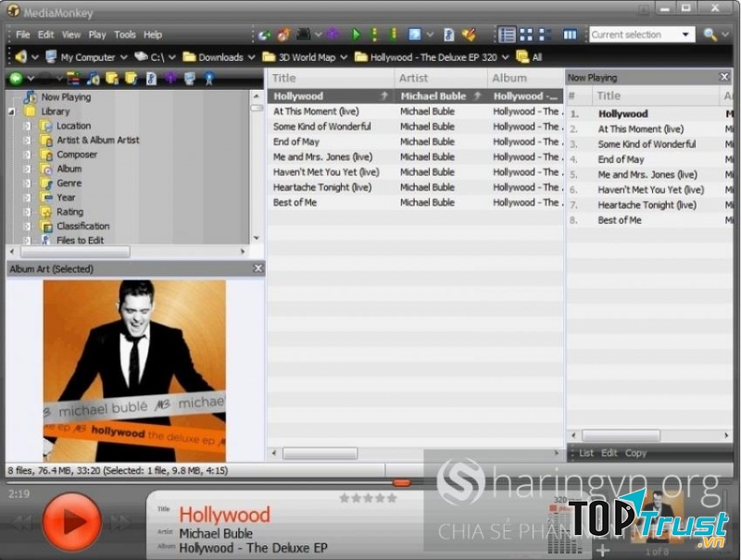This screenshot has width=741, height=560.
Task: Click the grayed Forward navigation button
Action: click(x=44, y=79)
